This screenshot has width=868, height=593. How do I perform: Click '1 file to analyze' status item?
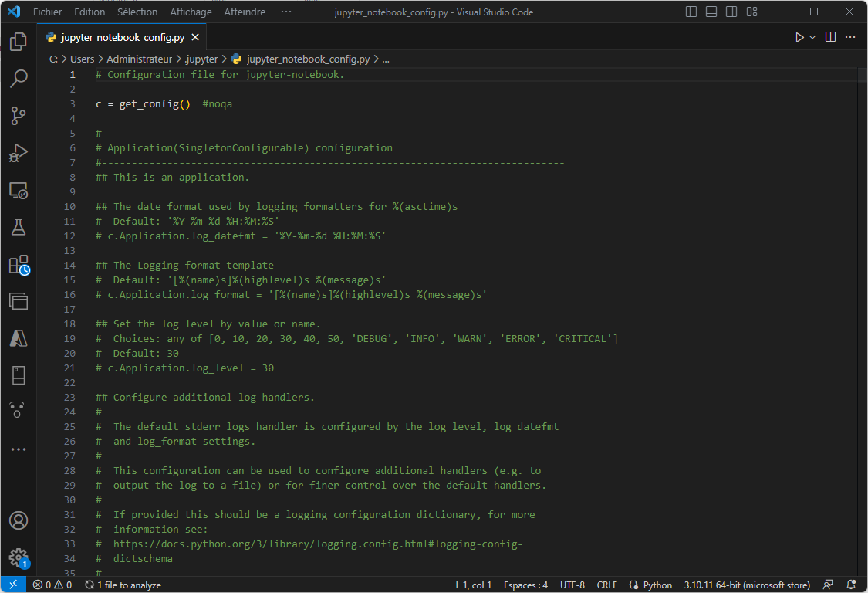(123, 585)
